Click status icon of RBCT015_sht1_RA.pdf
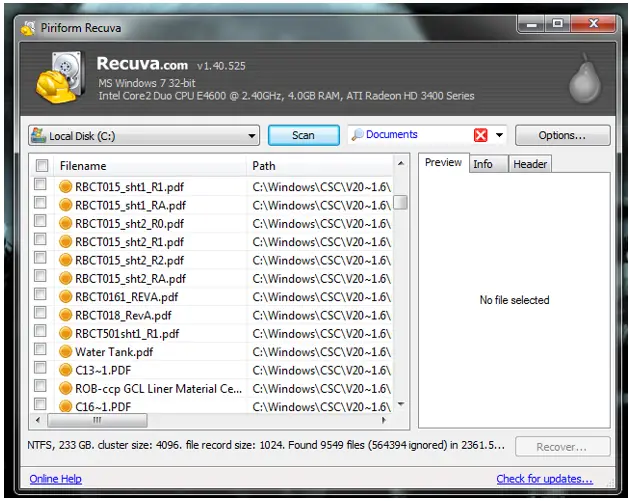The image size is (629, 501). click(65, 205)
